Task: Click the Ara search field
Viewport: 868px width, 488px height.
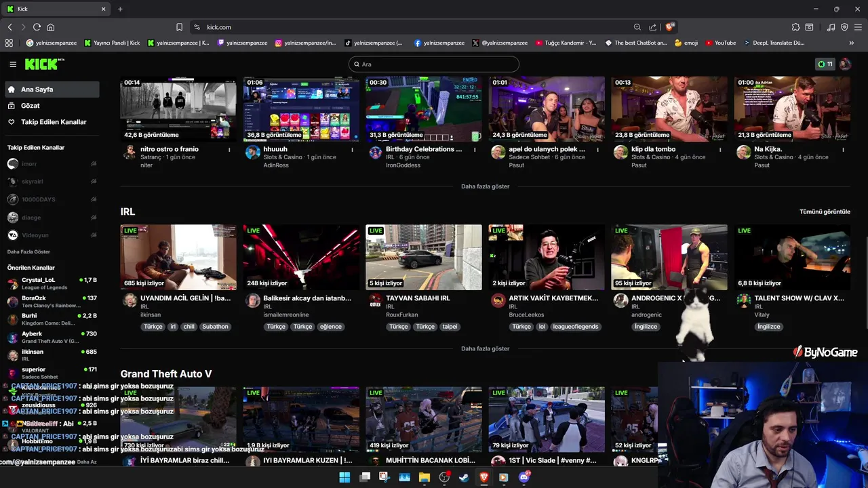Action: point(434,64)
